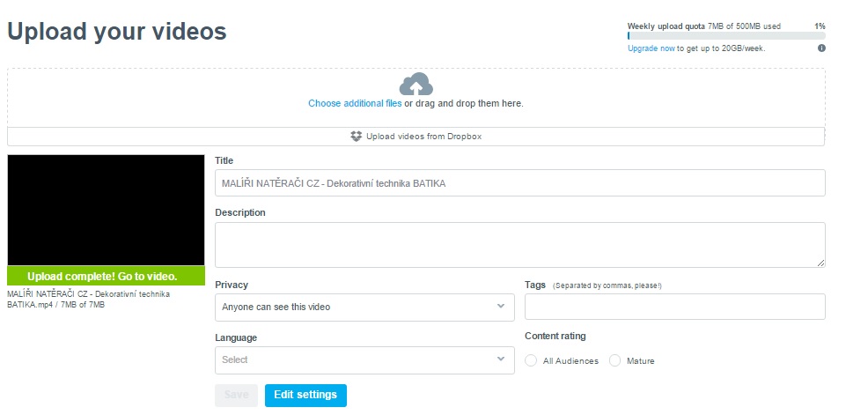Screen dimensions: 868x415
Task: Click the Choose additional files link
Action: pos(355,104)
